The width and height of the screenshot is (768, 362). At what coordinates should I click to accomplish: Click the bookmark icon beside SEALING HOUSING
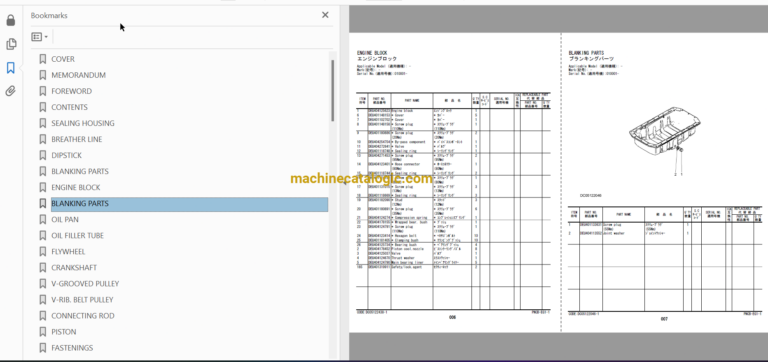pyautogui.click(x=43, y=123)
